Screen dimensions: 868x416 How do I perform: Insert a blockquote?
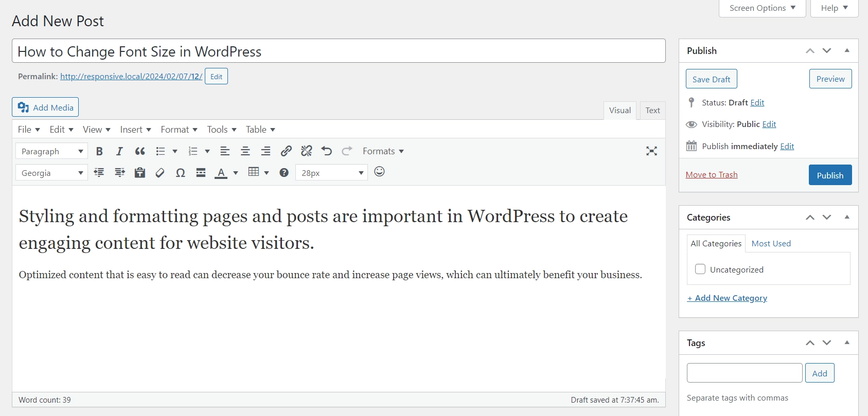[x=140, y=151]
